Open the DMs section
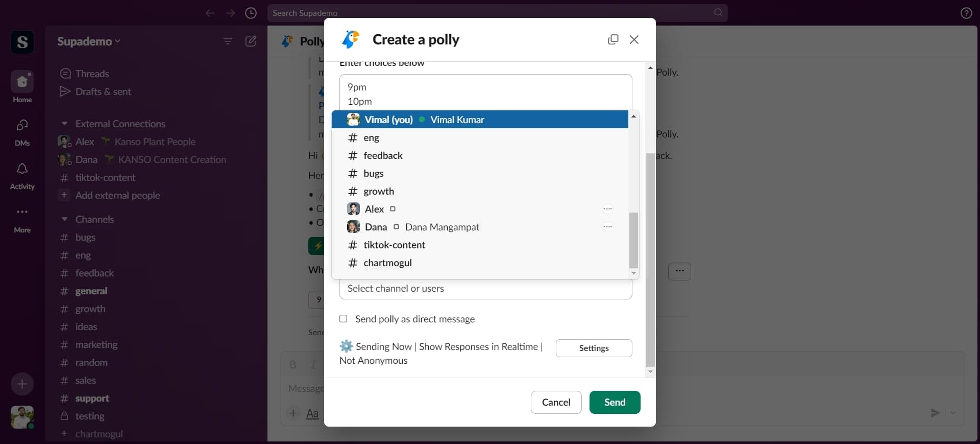 22,131
